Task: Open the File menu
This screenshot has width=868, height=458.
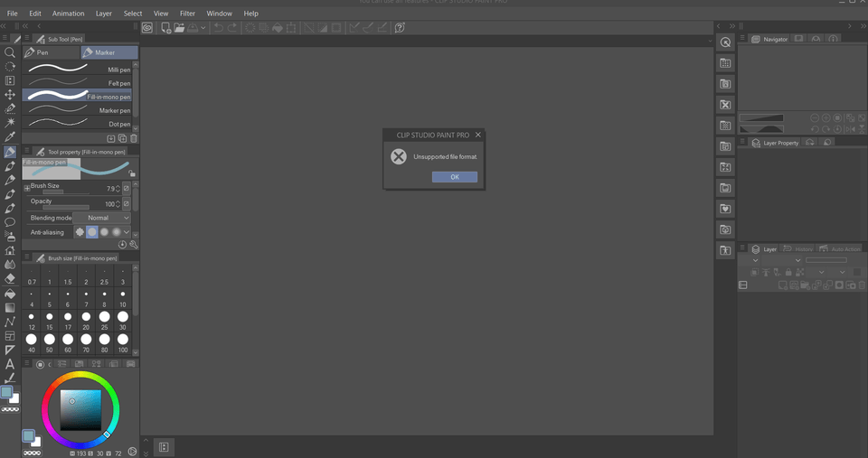Action: coord(12,14)
